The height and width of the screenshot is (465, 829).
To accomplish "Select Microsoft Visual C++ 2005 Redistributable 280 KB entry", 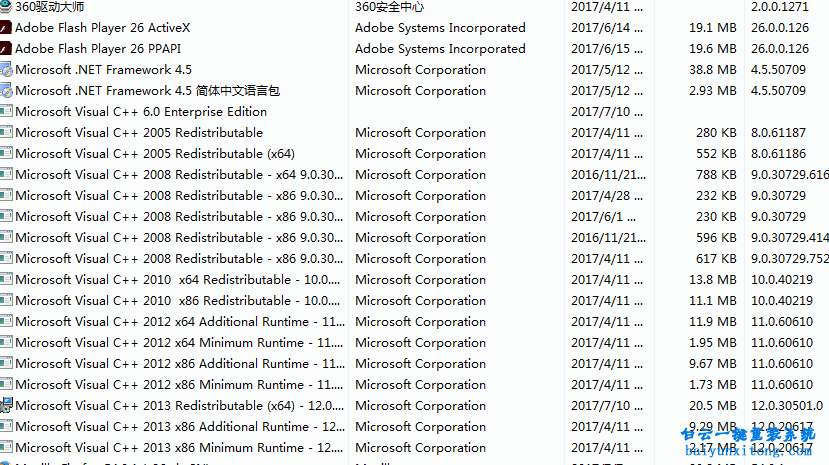I will tap(139, 133).
